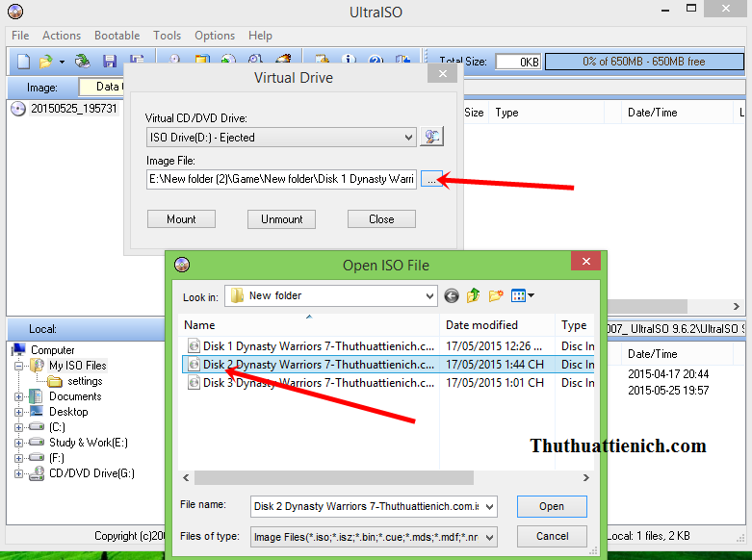This screenshot has height=560, width=752.
Task: Click the Image File path field
Action: (x=281, y=179)
